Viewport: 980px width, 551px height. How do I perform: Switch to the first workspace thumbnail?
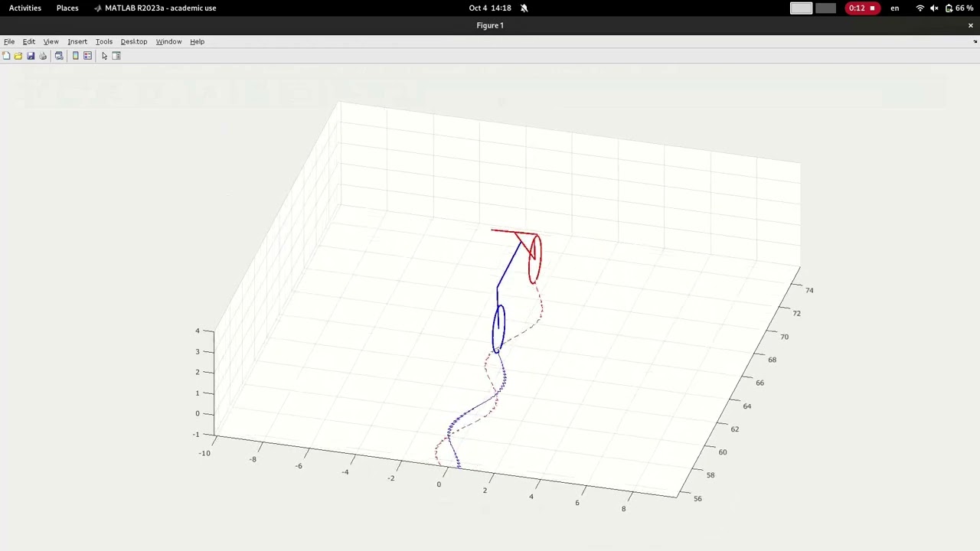click(x=801, y=8)
